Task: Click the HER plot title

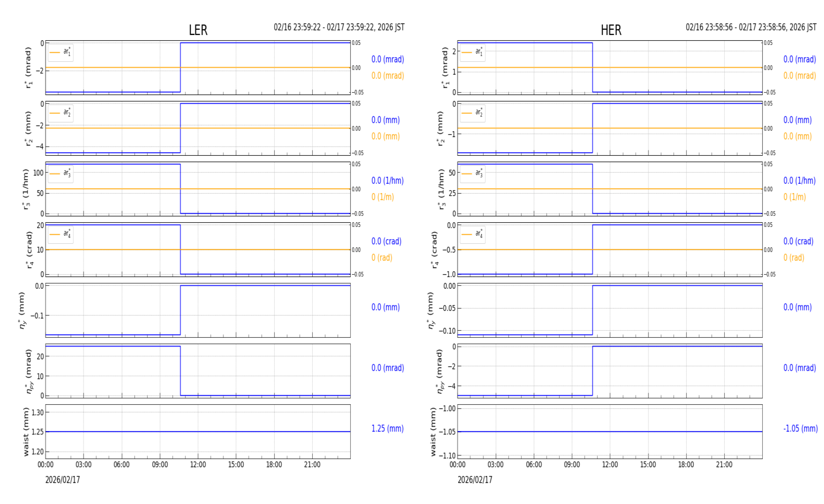Action: 611,30
